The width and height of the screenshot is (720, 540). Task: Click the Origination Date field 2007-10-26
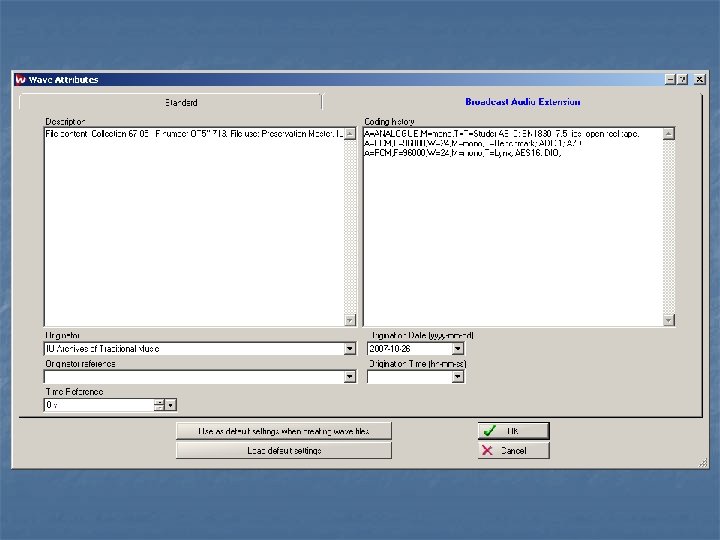410,349
